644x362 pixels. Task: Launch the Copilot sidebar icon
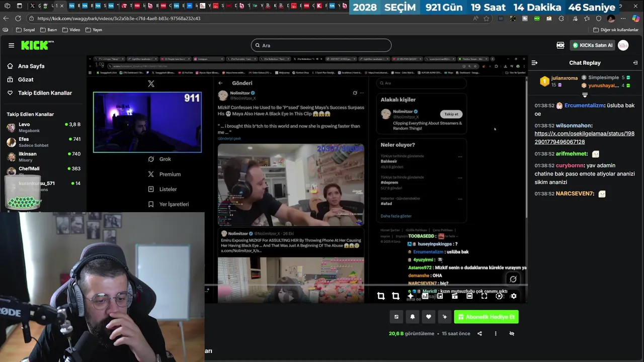point(636,19)
